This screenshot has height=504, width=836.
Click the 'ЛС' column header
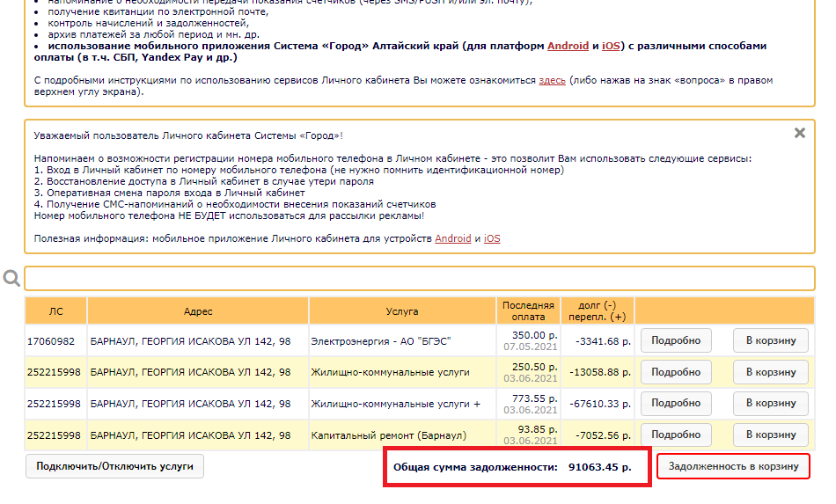(55, 311)
